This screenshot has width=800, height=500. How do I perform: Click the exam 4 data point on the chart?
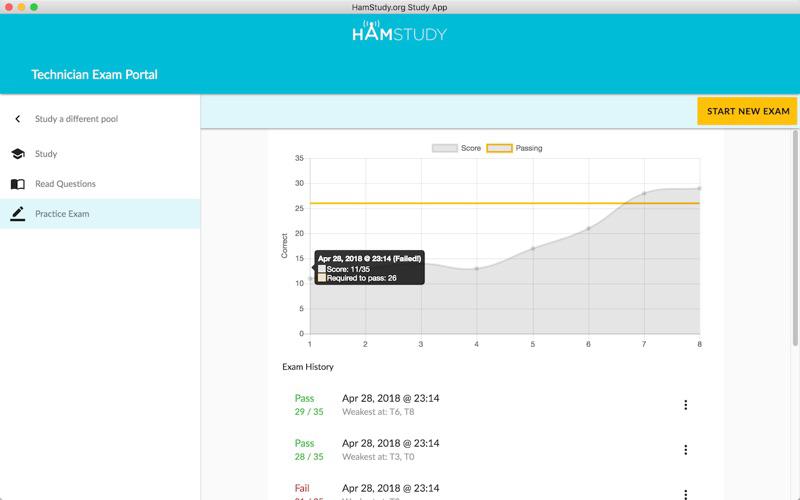[477, 268]
